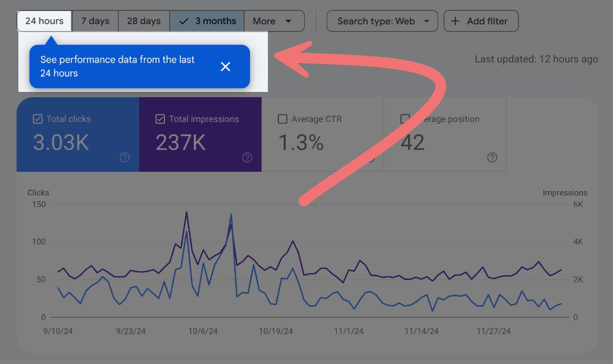Click the 11/27/24 date axis label
Image resolution: width=613 pixels, height=364 pixels.
(493, 331)
